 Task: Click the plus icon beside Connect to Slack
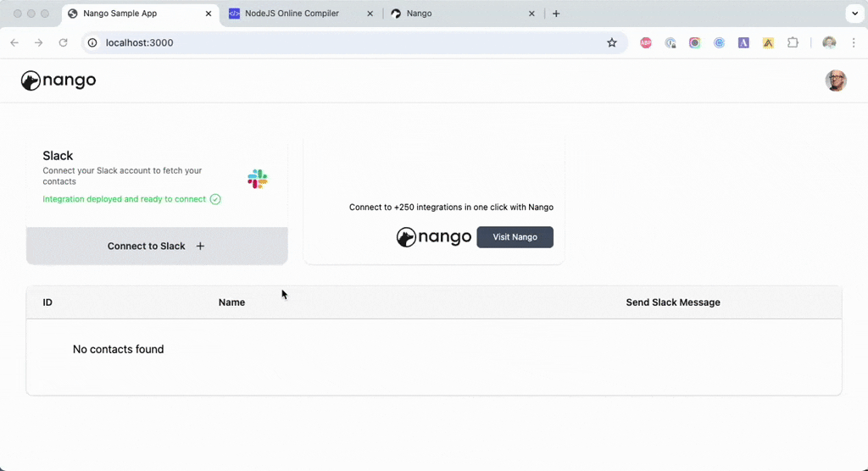200,246
